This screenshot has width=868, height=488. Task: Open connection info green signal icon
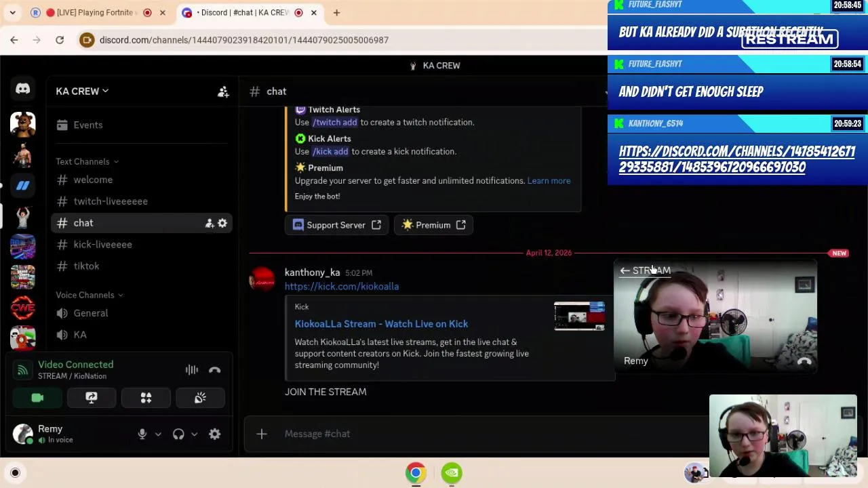pyautogui.click(x=22, y=370)
